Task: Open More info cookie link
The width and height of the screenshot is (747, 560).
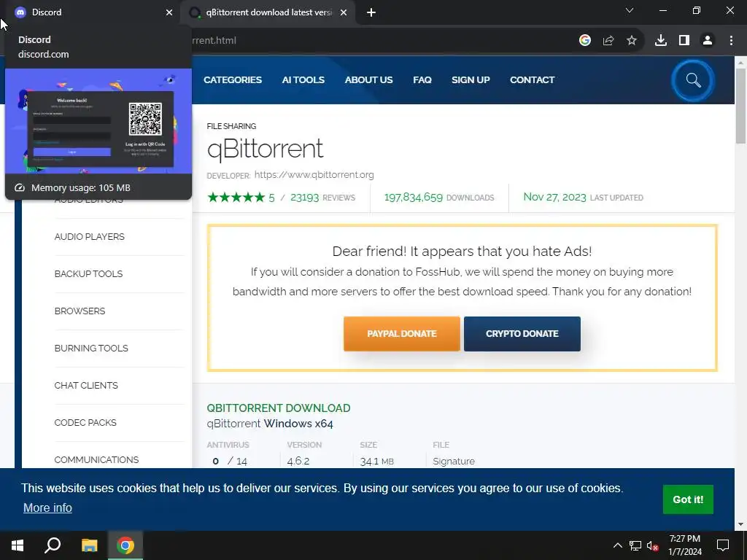Action: click(x=47, y=508)
